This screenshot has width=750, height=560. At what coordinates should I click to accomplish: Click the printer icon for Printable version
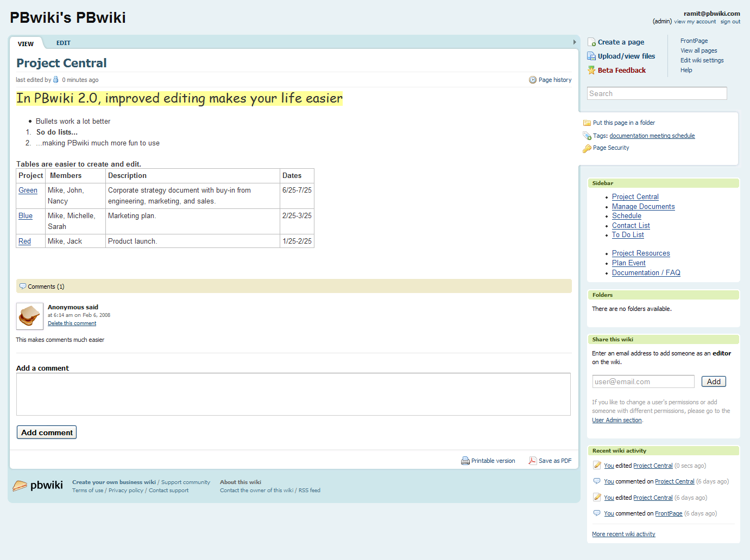tap(465, 461)
